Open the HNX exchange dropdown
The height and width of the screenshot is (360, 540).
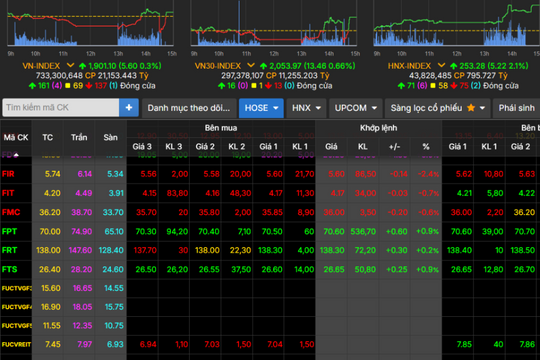click(306, 108)
